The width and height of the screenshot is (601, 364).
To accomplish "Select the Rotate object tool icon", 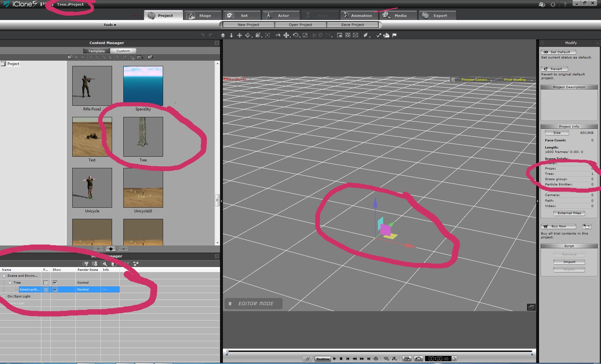I will (295, 35).
